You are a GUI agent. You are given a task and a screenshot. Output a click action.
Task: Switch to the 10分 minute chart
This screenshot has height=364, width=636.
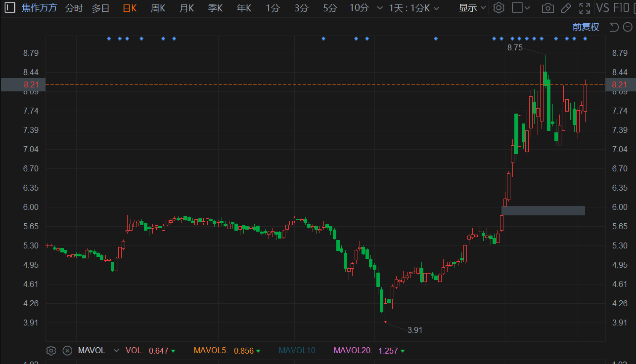[359, 8]
